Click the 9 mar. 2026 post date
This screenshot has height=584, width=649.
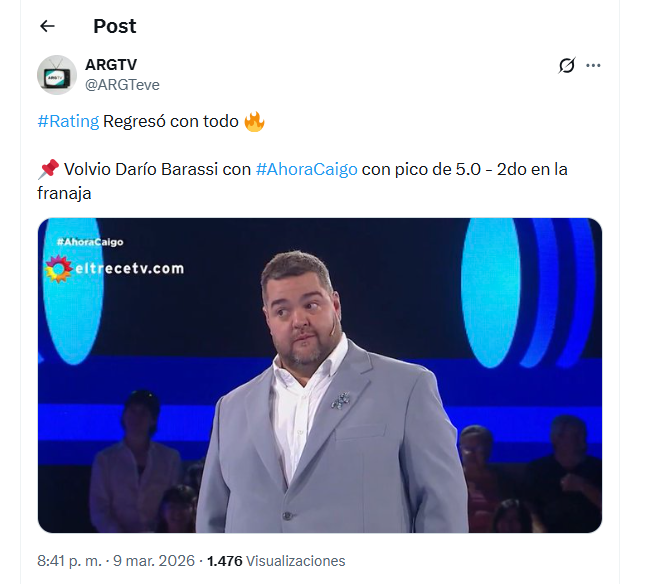154,561
